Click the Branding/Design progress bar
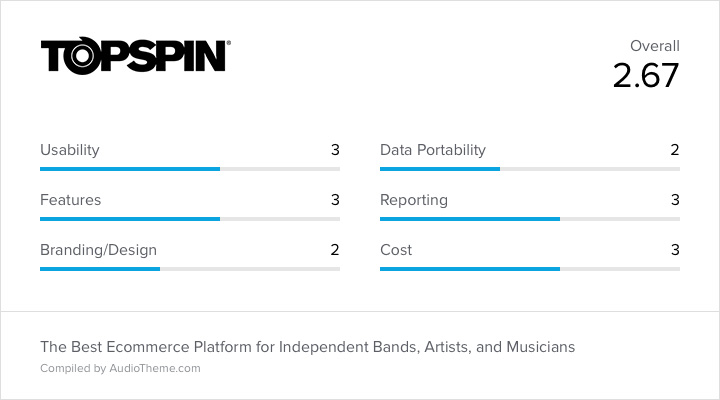This screenshot has width=720, height=400. point(190,269)
